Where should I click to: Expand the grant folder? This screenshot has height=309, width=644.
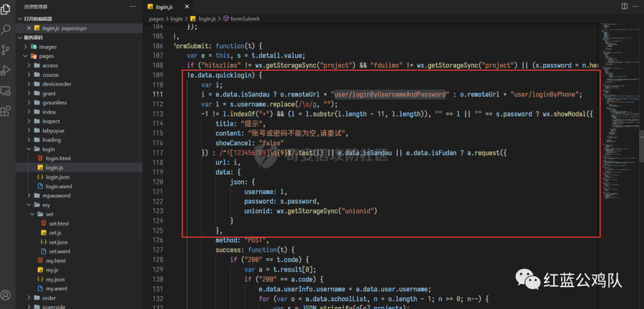click(49, 93)
